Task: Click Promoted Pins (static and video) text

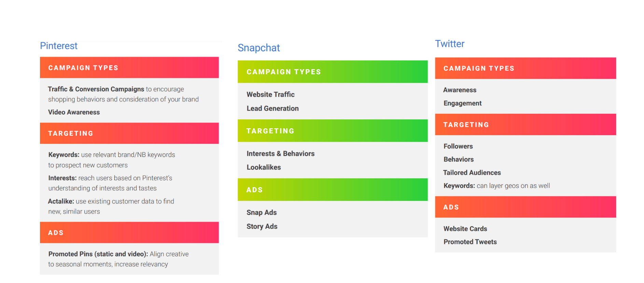Action: (x=98, y=254)
